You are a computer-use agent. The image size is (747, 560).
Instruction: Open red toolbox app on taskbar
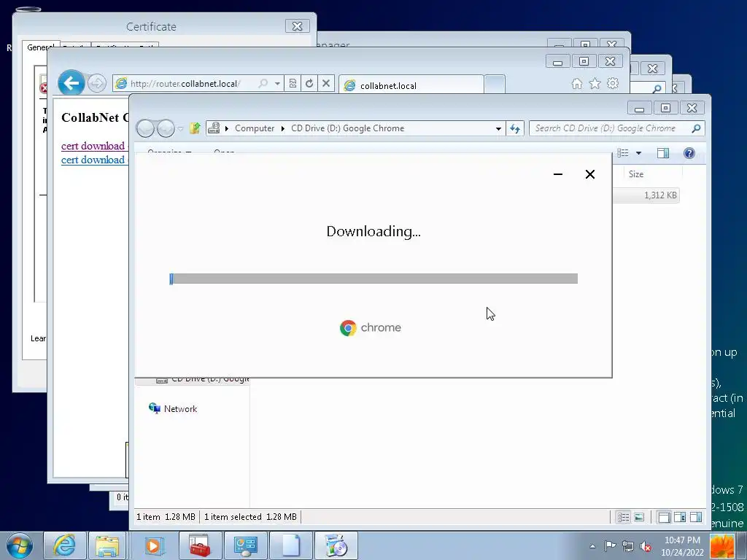point(200,545)
